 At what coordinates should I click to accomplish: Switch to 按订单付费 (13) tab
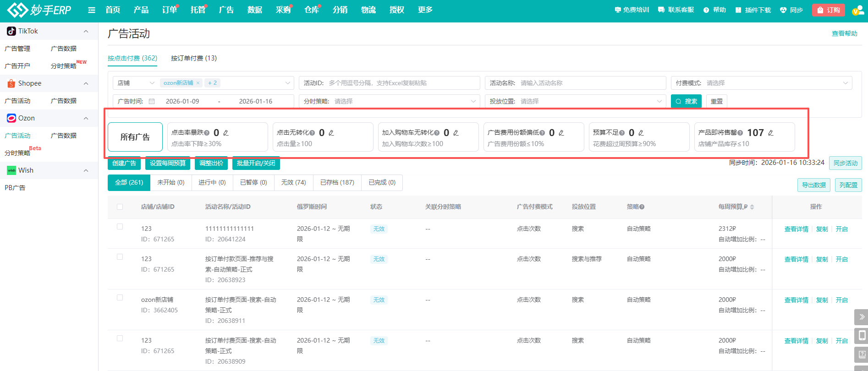coord(194,58)
